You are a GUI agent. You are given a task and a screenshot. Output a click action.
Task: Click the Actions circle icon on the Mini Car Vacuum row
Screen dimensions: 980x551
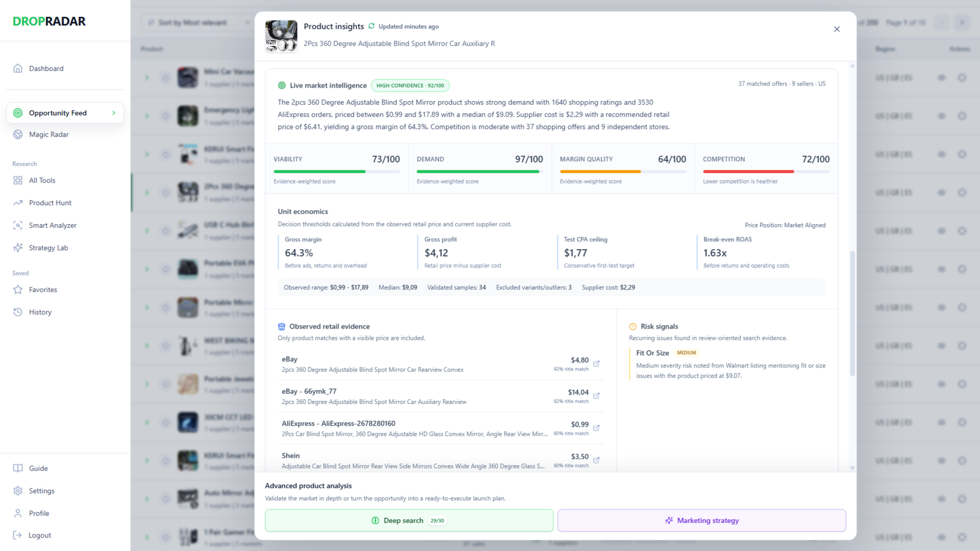pos(962,78)
